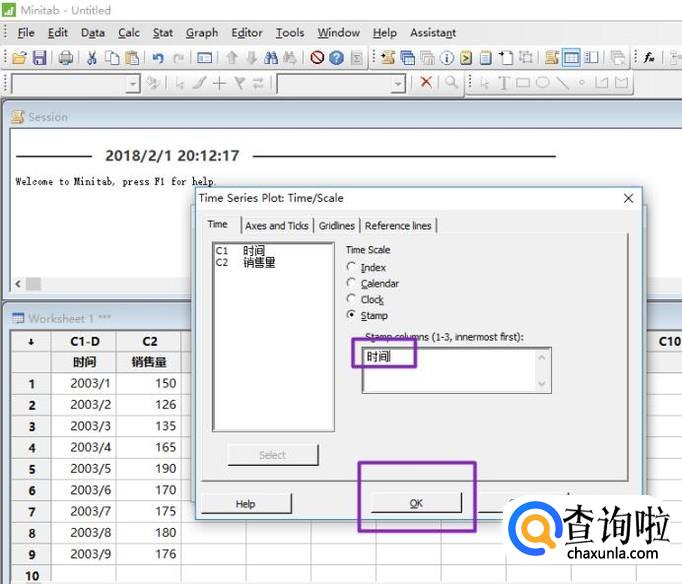Viewport: 682px width, 584px height.
Task: Click cell 2003/5 in worksheet
Action: click(x=84, y=469)
